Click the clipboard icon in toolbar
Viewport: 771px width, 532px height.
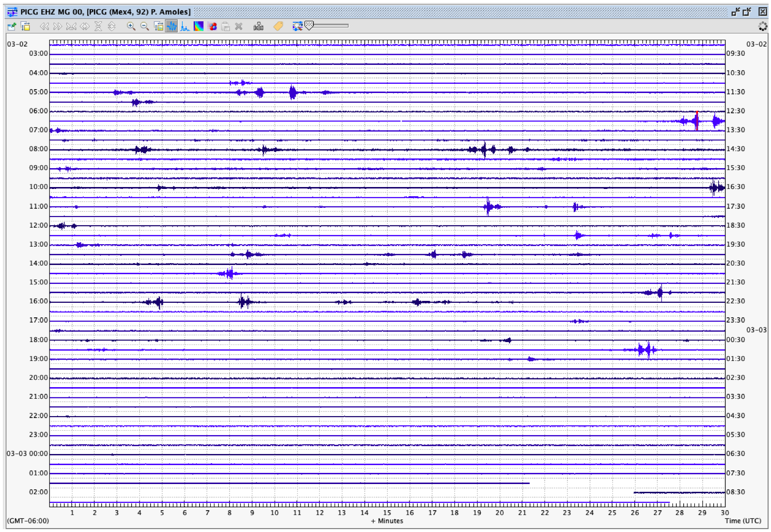click(225, 27)
